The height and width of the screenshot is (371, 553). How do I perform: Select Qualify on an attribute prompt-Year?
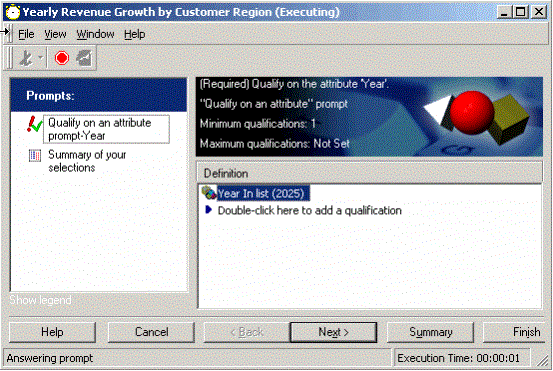[x=106, y=129]
